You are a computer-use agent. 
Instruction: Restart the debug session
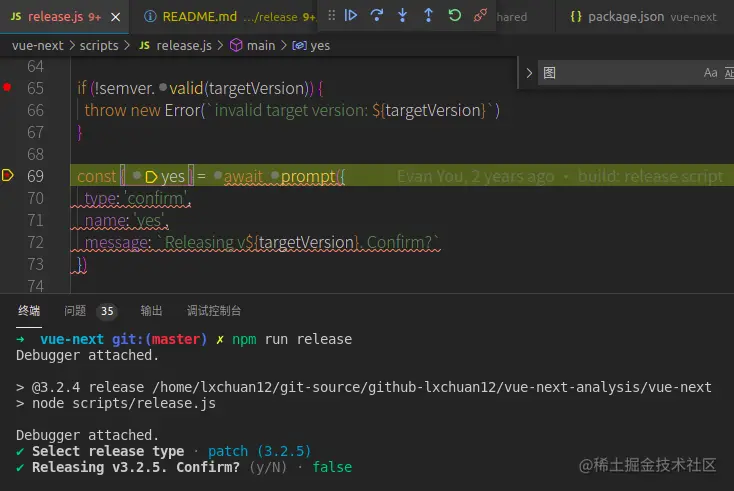pos(455,15)
